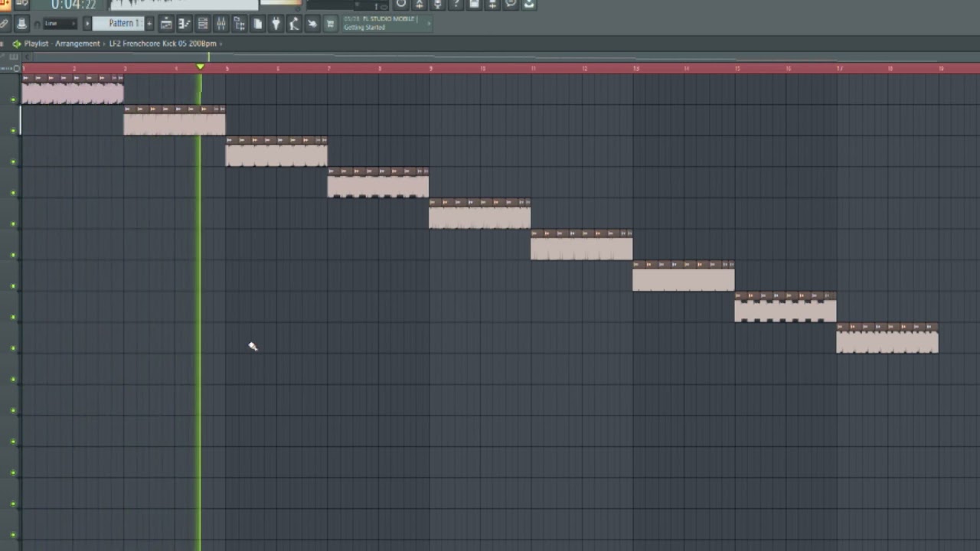The image size is (980, 551).
Task: Click the green playhead marker on ruler
Action: (x=200, y=68)
